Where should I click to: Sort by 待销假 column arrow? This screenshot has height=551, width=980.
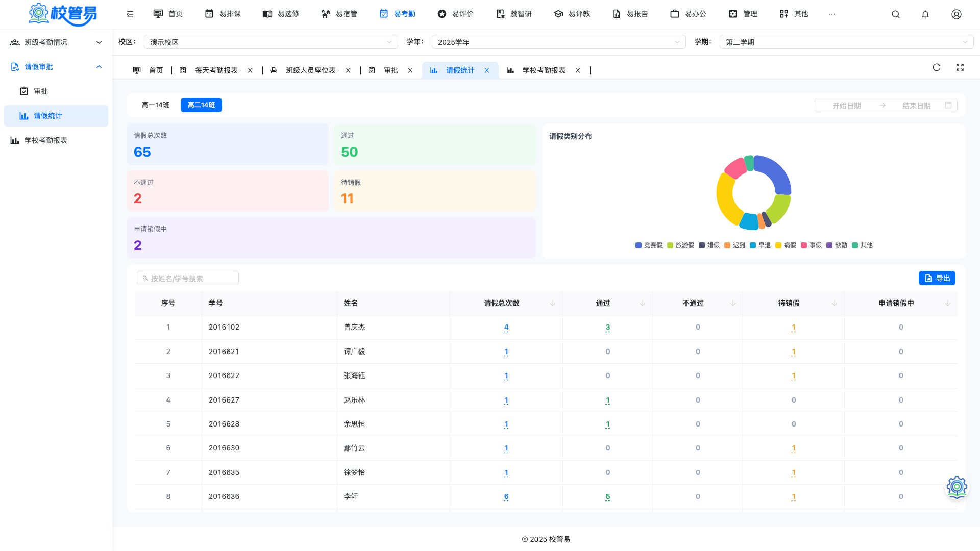[x=835, y=304]
